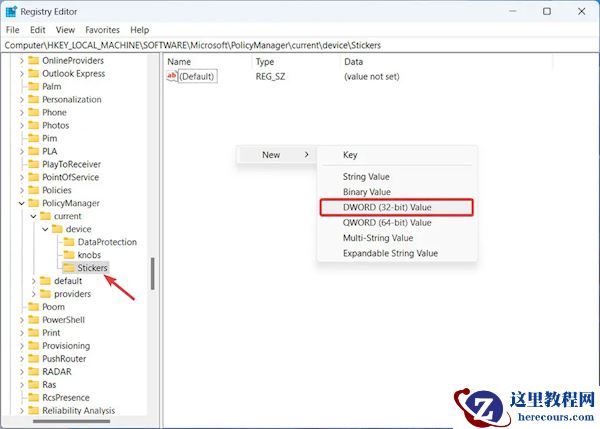
Task: Click the Poom folder icon
Action: [34, 307]
